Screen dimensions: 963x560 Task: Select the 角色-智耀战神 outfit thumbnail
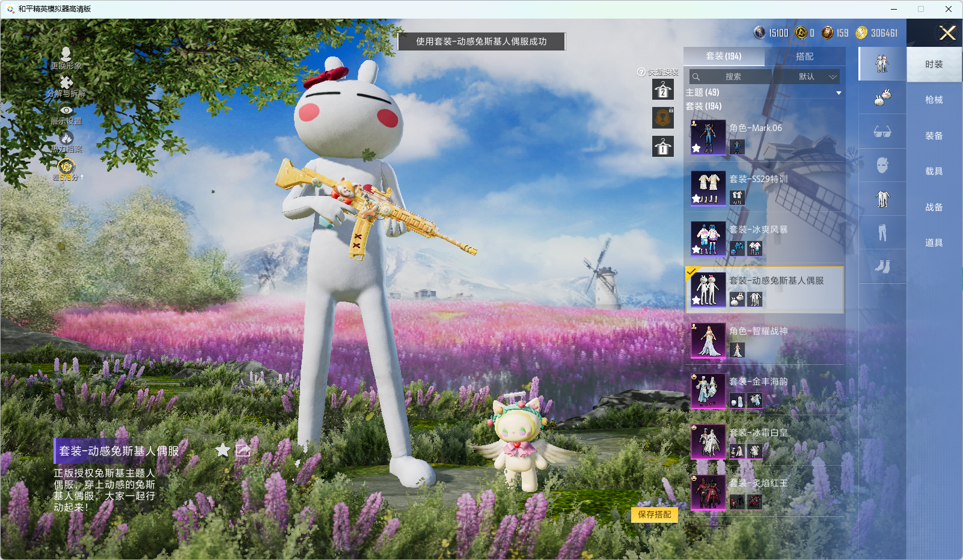[x=708, y=341]
